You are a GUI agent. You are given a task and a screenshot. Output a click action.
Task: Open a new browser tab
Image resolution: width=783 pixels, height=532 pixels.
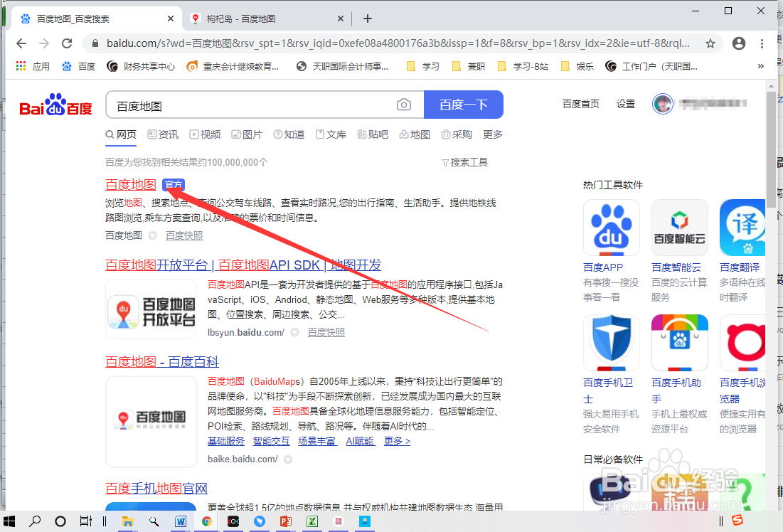click(x=368, y=18)
